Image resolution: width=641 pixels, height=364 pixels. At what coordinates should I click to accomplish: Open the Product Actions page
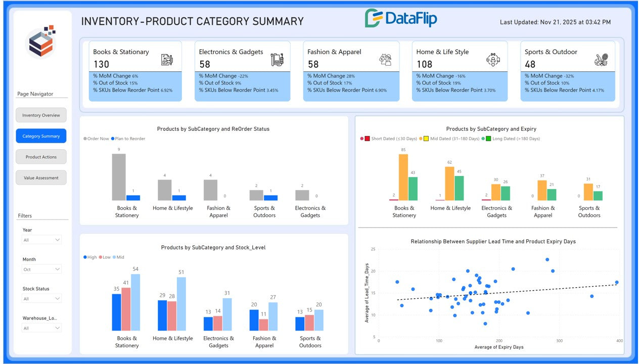(x=41, y=157)
